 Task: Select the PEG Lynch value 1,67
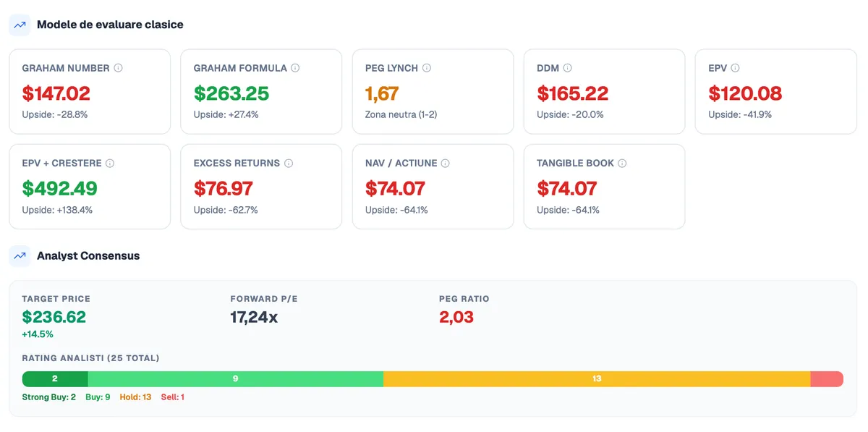click(383, 93)
